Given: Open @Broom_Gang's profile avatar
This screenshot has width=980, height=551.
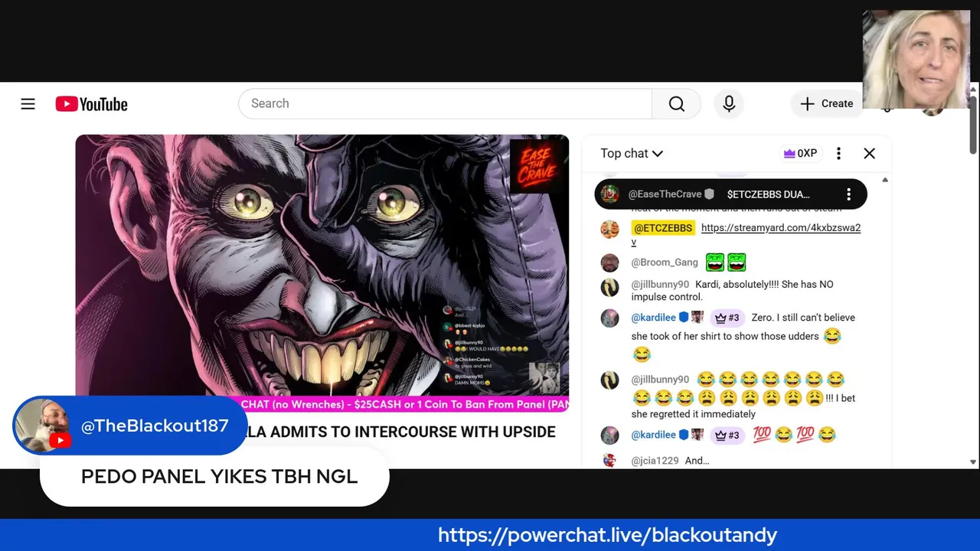Looking at the screenshot, I should (609, 262).
